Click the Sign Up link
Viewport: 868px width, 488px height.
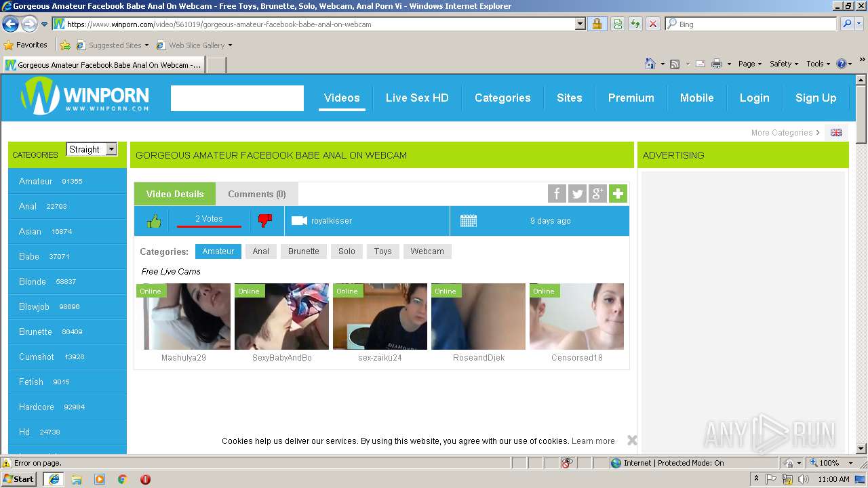coord(816,98)
